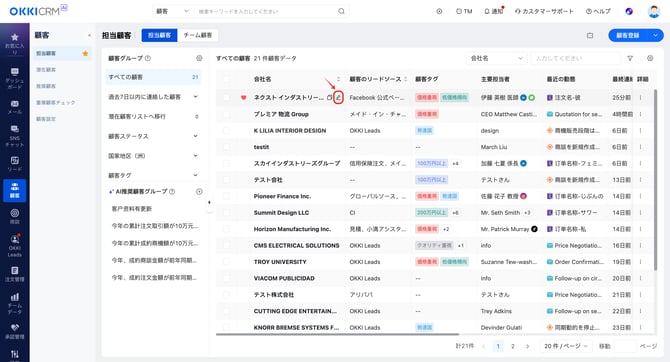Screen dimensions: 670x362
Task: Collapse the group panel with the side arrow handle
Action: coord(209,202)
